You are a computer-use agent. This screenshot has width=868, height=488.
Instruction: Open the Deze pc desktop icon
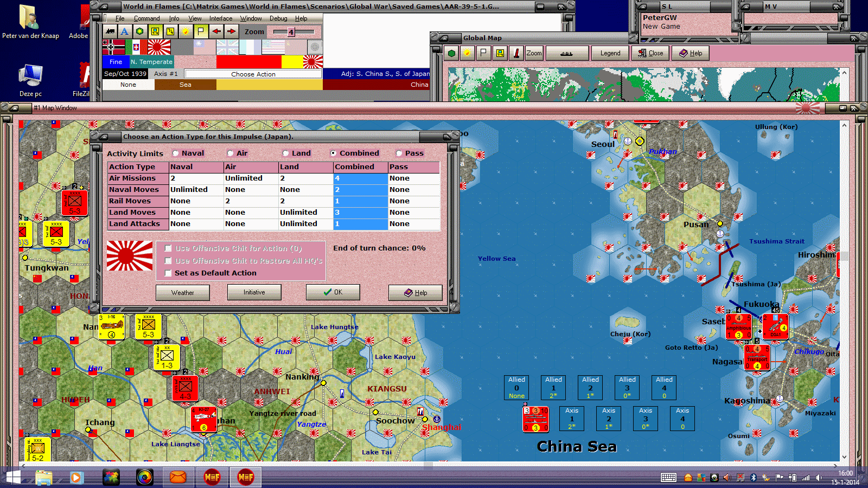[x=30, y=80]
